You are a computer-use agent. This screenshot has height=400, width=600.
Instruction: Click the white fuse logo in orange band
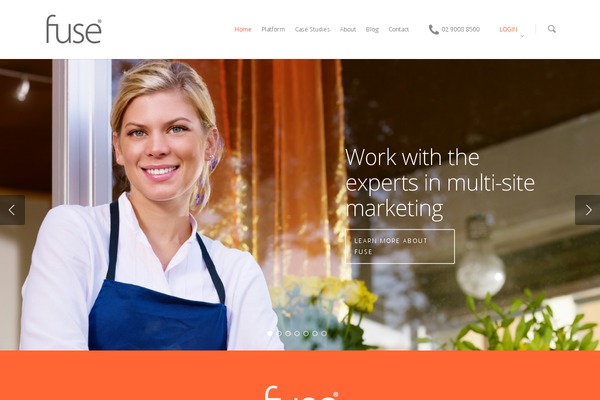pyautogui.click(x=302, y=393)
